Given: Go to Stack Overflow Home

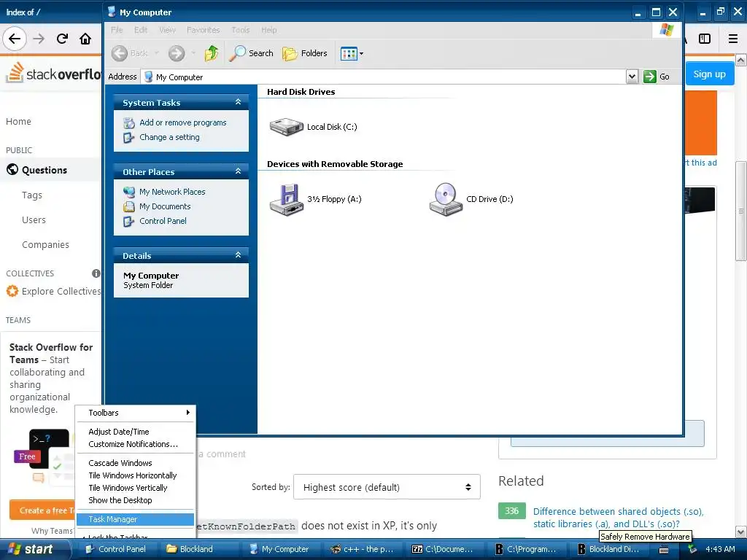Looking at the screenshot, I should coord(18,122).
